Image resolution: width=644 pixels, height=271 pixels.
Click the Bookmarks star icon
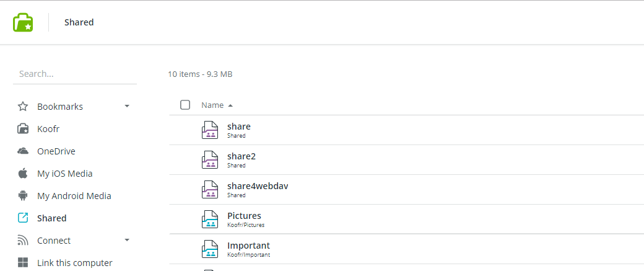pyautogui.click(x=23, y=107)
